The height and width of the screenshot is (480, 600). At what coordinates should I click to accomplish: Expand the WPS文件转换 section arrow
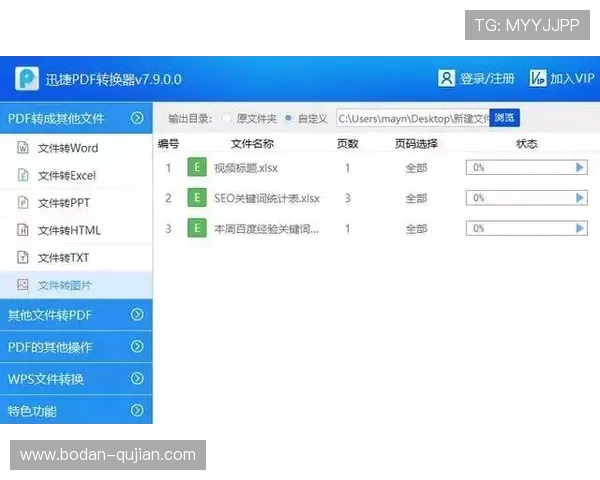(137, 379)
